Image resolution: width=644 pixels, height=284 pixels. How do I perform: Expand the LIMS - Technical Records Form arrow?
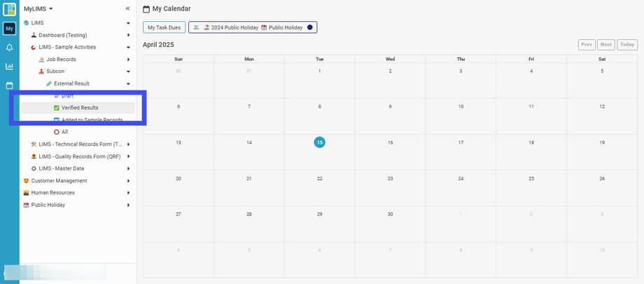(128, 144)
